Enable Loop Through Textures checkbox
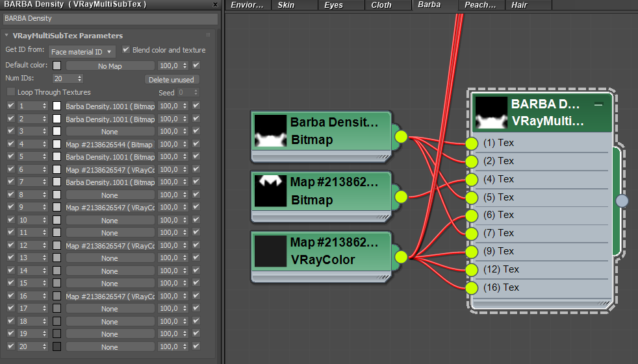638x364 pixels. point(10,93)
